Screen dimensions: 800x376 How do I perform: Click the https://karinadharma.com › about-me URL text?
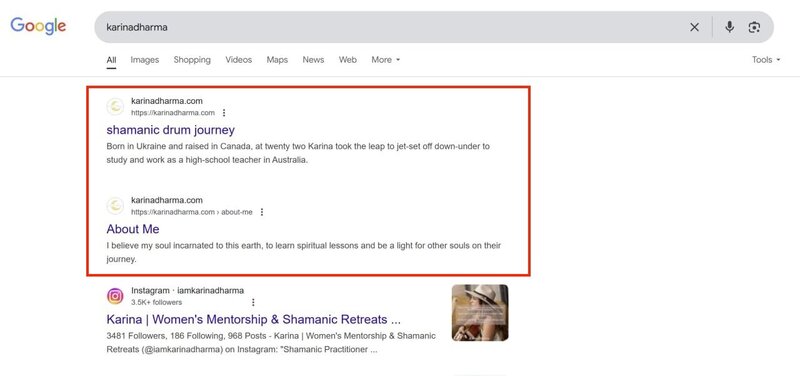click(191, 212)
